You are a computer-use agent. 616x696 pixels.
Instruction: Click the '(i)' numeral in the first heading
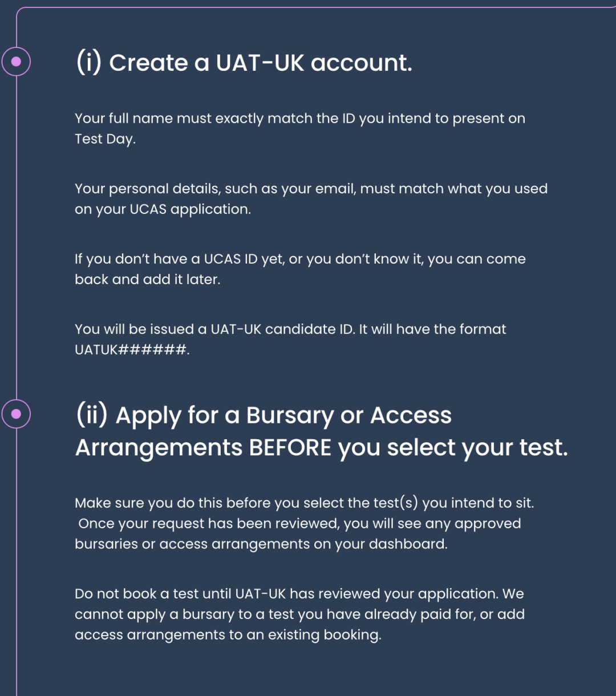coord(88,62)
